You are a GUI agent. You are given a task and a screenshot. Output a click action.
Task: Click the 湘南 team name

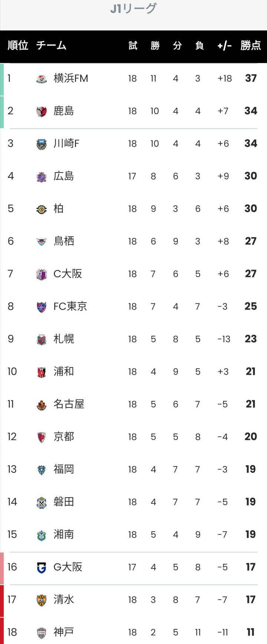coord(64,534)
